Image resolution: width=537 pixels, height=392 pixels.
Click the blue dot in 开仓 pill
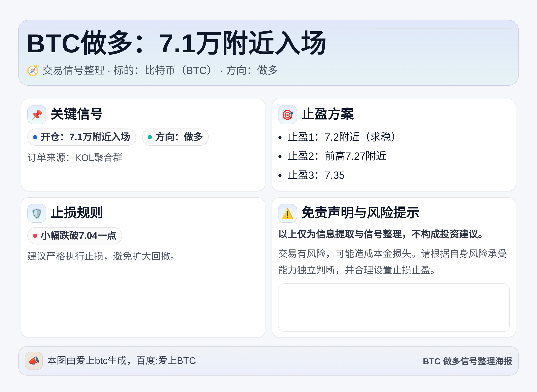coord(35,137)
